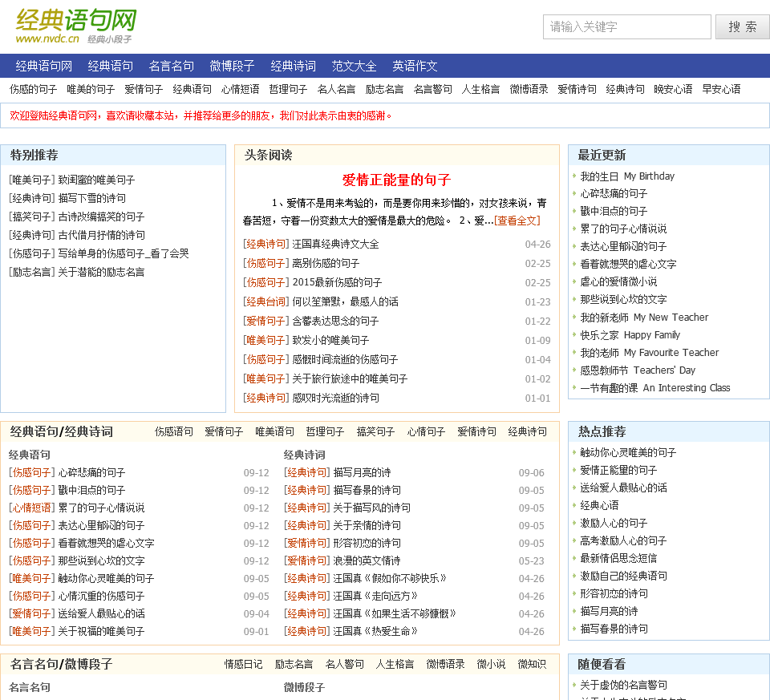Open recent update 虐心的爱情微小说

618,281
